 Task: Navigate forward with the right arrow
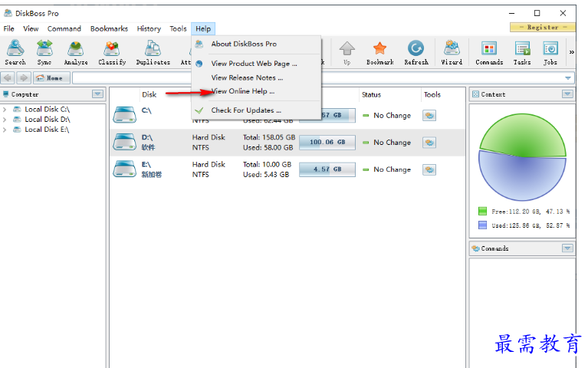[x=23, y=78]
